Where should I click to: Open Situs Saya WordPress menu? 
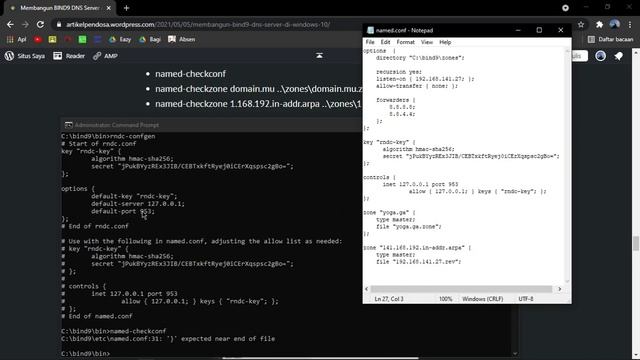(x=24, y=56)
